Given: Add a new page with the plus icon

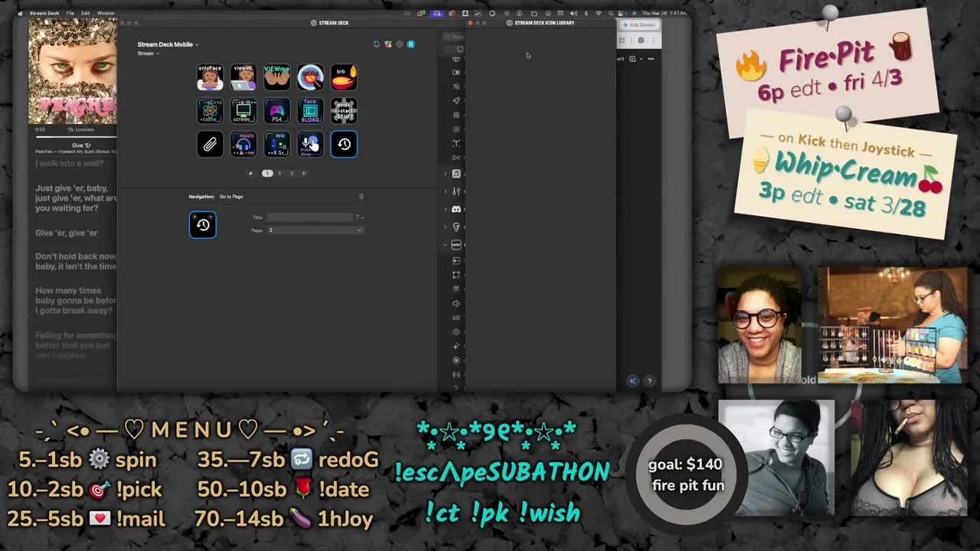Looking at the screenshot, I should 303,174.
